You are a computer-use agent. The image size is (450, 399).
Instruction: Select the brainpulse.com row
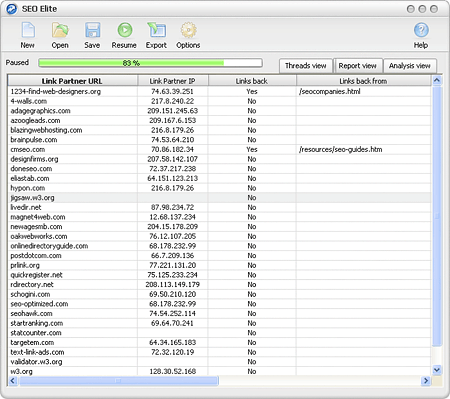(219, 140)
